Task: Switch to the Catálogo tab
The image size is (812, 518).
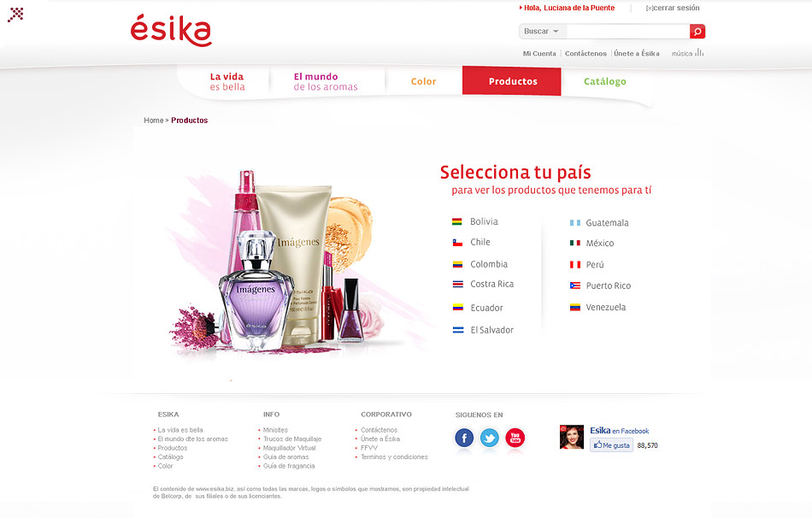Action: pos(605,81)
